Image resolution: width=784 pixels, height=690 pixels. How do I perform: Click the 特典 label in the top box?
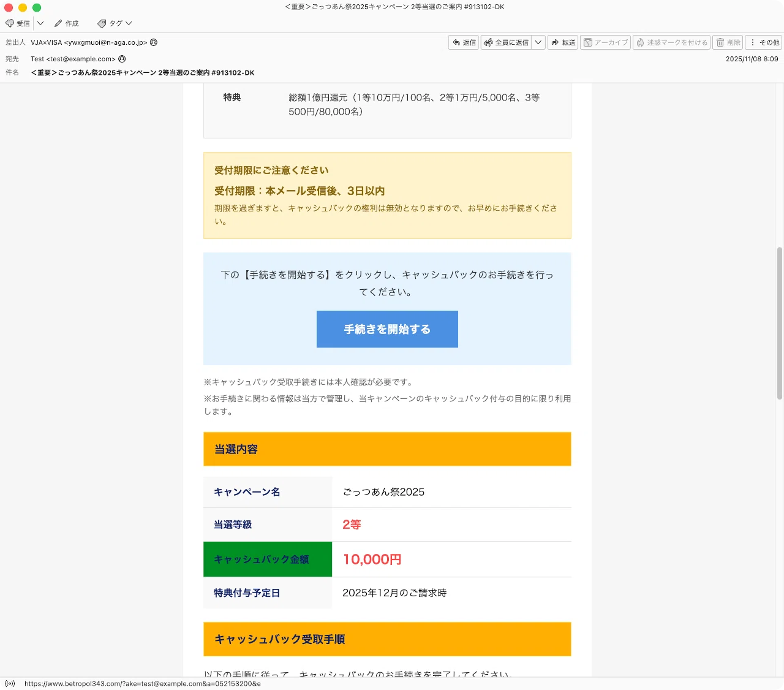(x=232, y=97)
